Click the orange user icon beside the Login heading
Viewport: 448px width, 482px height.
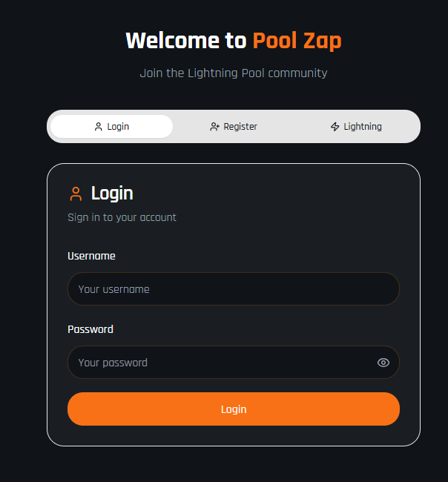tap(76, 194)
